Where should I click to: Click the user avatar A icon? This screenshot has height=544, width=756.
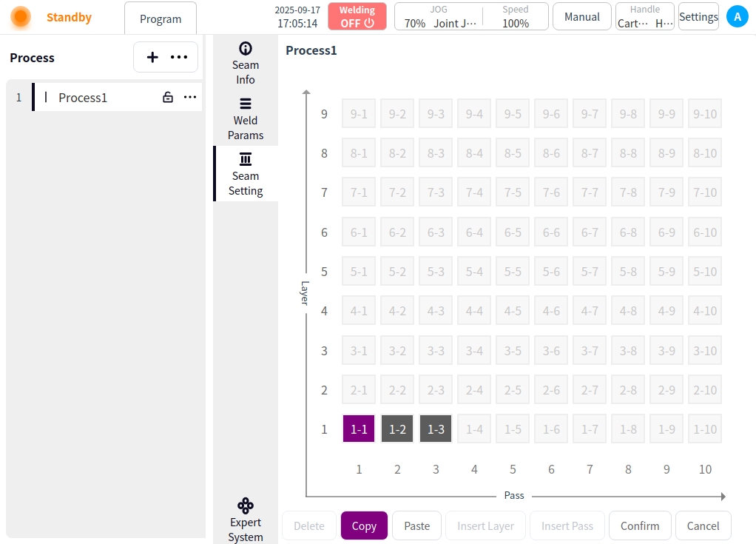coord(737,16)
